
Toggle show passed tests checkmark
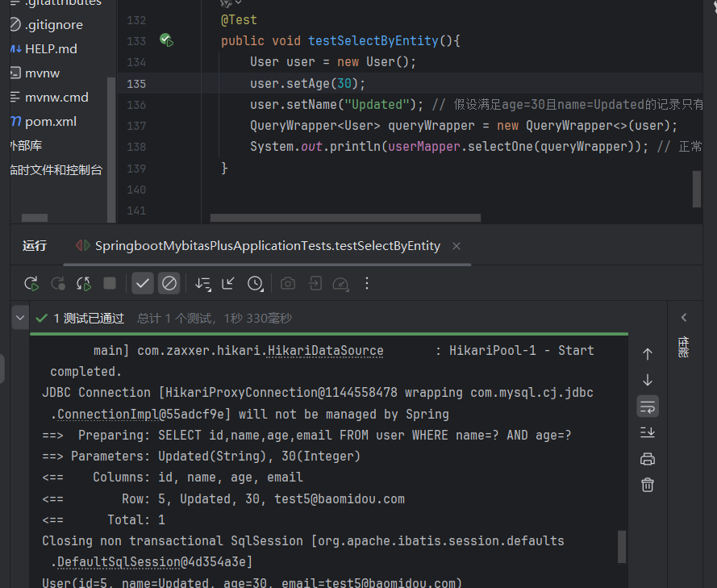click(x=143, y=283)
